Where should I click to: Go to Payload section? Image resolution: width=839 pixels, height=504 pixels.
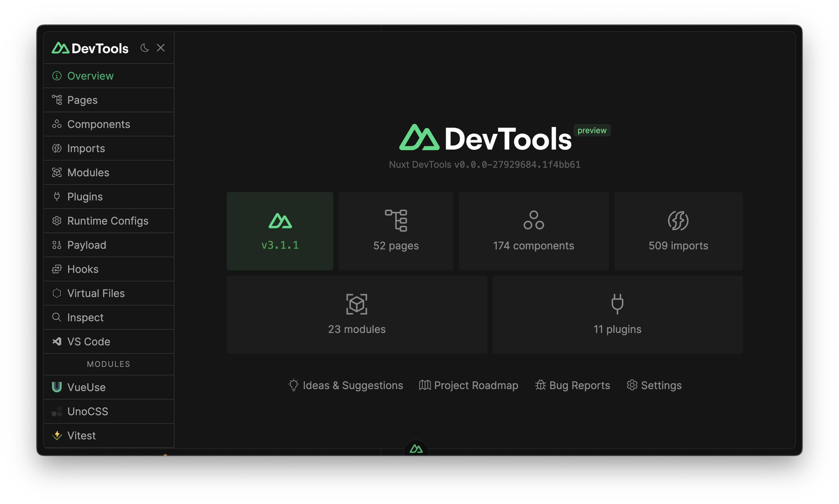pos(86,245)
